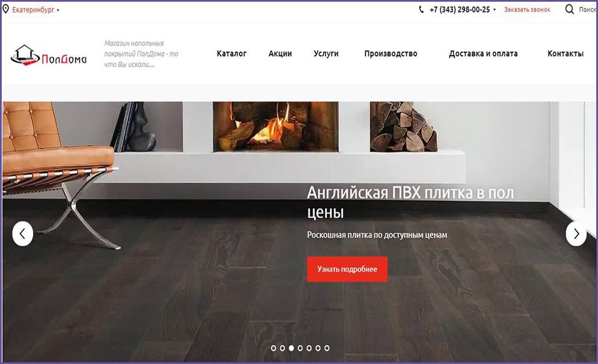The image size is (598, 364).
Task: Open the Екатеринбург city selector
Action: click(x=36, y=10)
